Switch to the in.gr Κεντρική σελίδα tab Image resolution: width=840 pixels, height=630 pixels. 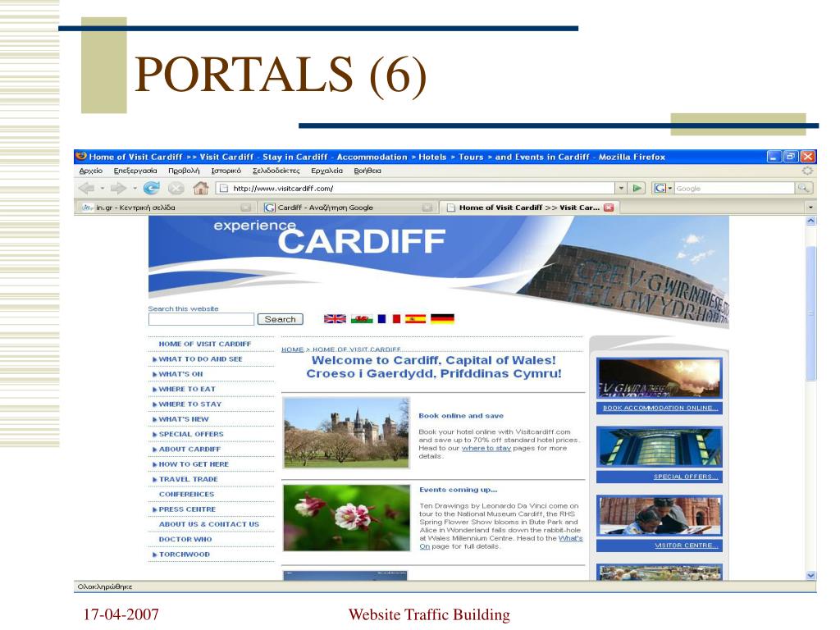(x=166, y=208)
